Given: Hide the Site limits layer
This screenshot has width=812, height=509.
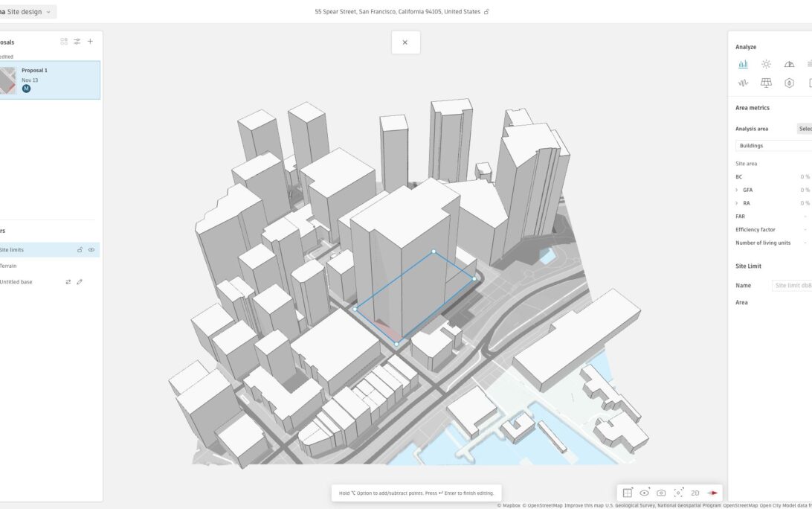Looking at the screenshot, I should [91, 250].
